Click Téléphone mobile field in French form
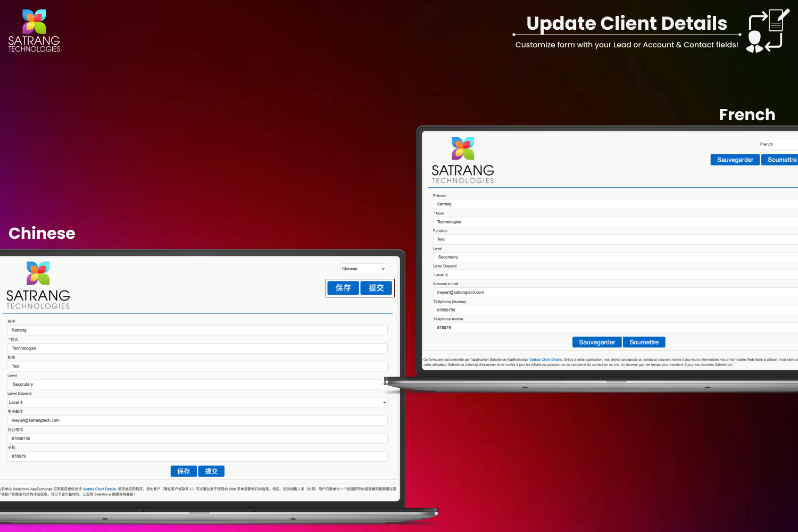The height and width of the screenshot is (532, 798). [x=616, y=327]
